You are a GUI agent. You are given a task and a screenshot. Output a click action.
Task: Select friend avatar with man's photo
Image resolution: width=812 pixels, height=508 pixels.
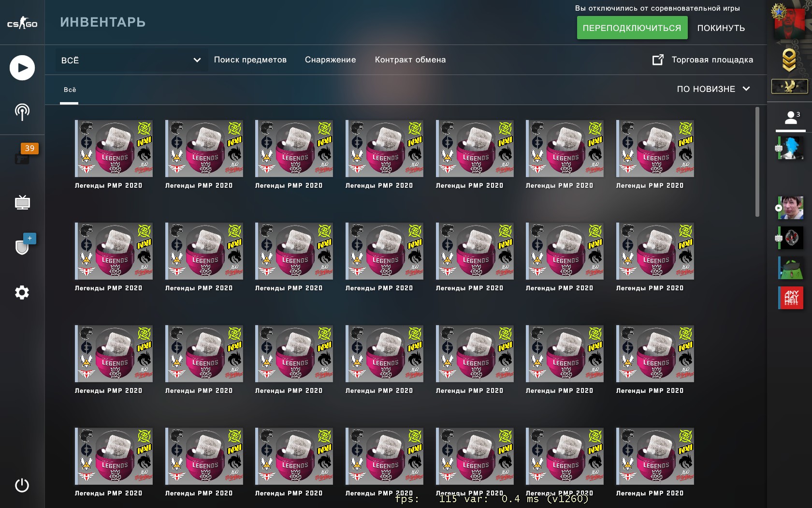(791, 208)
